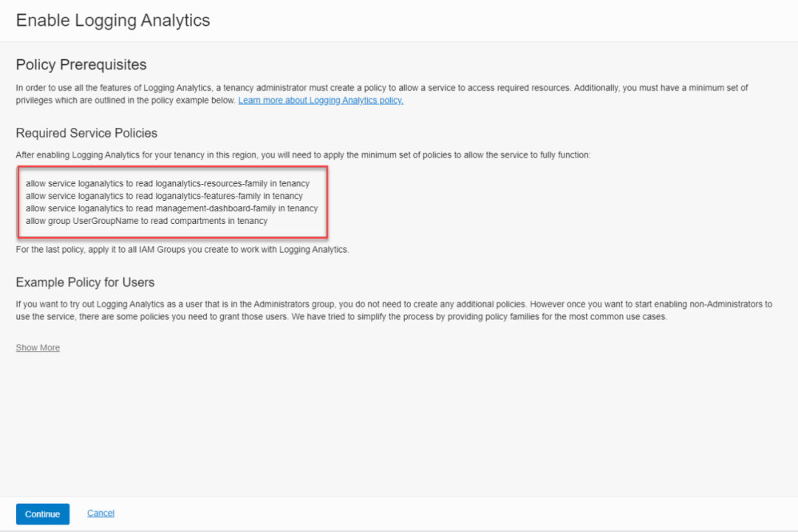Cancel enabling Logging Analytics
This screenshot has width=798, height=532.
click(100, 514)
